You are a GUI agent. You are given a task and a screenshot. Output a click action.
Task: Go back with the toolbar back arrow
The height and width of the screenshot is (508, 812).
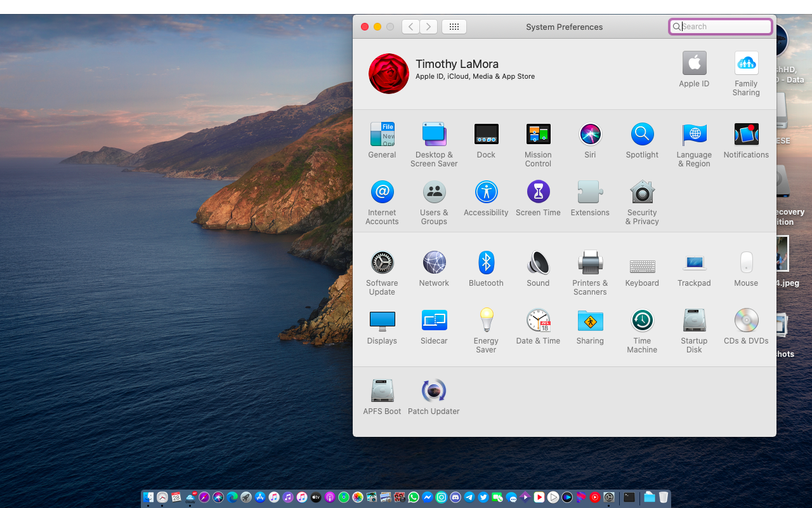point(410,27)
